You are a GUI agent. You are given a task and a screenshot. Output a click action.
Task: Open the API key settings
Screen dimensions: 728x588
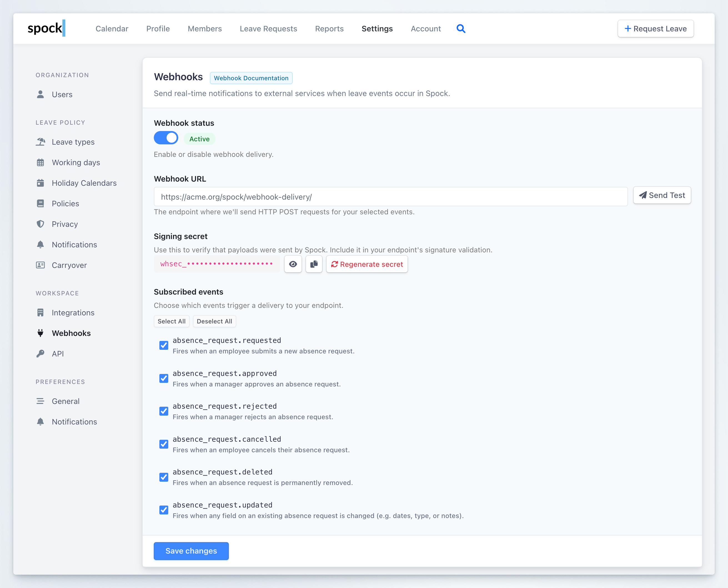point(58,354)
